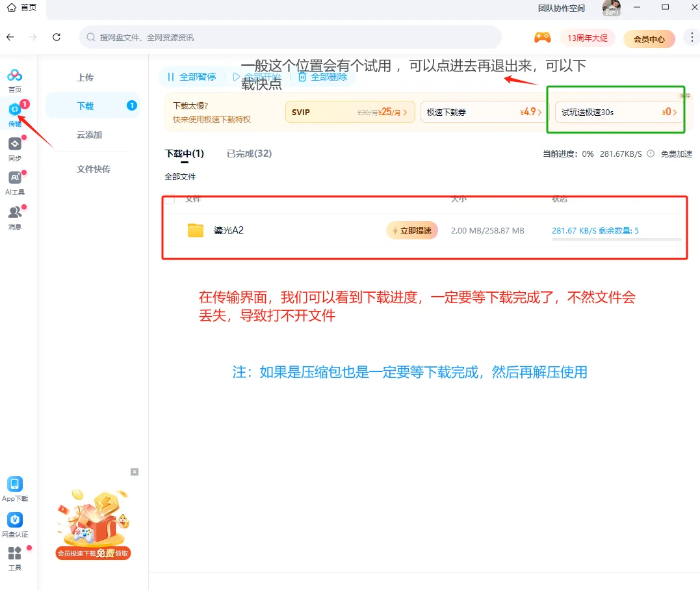The width and height of the screenshot is (700, 590).
Task: Click the info icon next to 当前进度
Action: pyautogui.click(x=651, y=154)
